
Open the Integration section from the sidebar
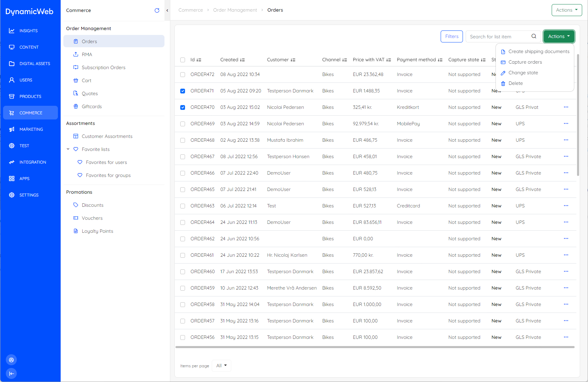coord(11,162)
